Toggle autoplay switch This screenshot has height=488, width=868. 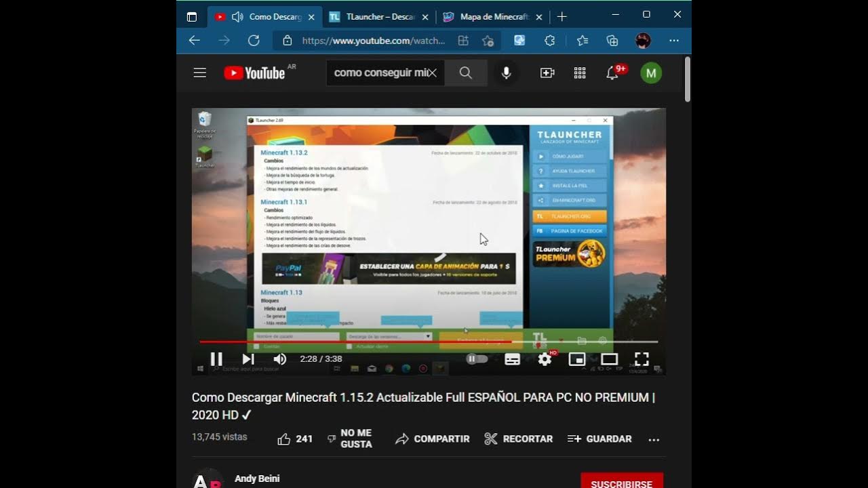(x=477, y=359)
